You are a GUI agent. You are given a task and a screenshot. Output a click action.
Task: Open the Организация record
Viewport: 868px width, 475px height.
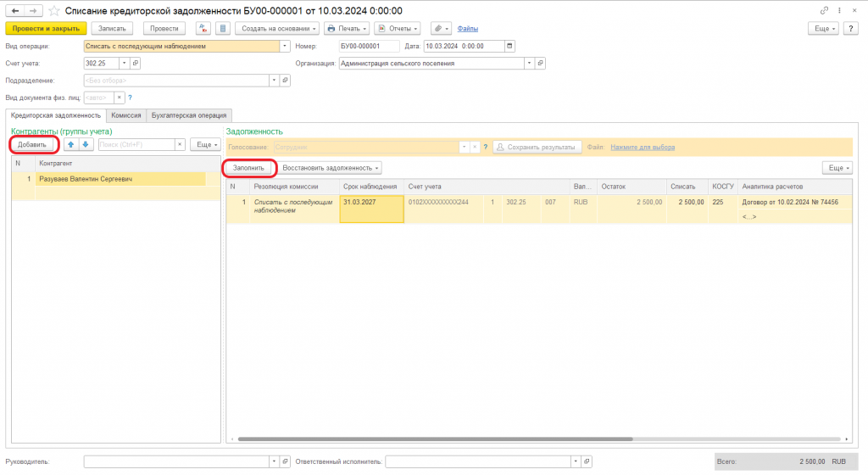[x=540, y=63]
